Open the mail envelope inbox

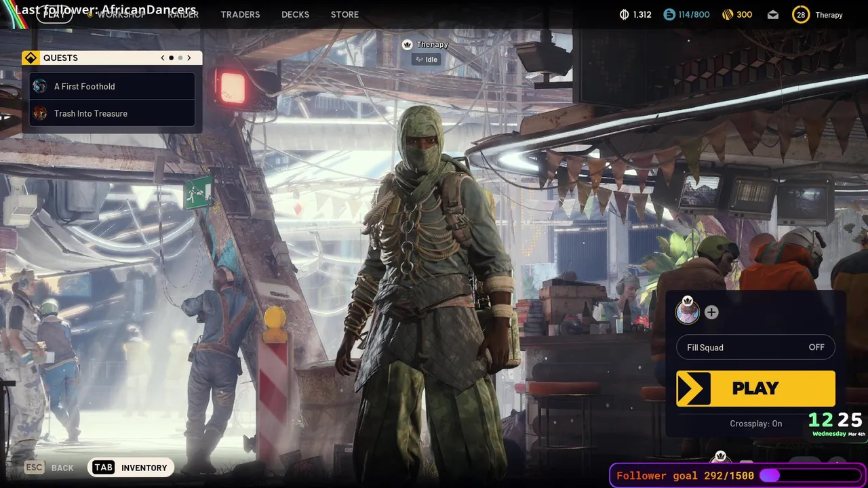coord(773,15)
